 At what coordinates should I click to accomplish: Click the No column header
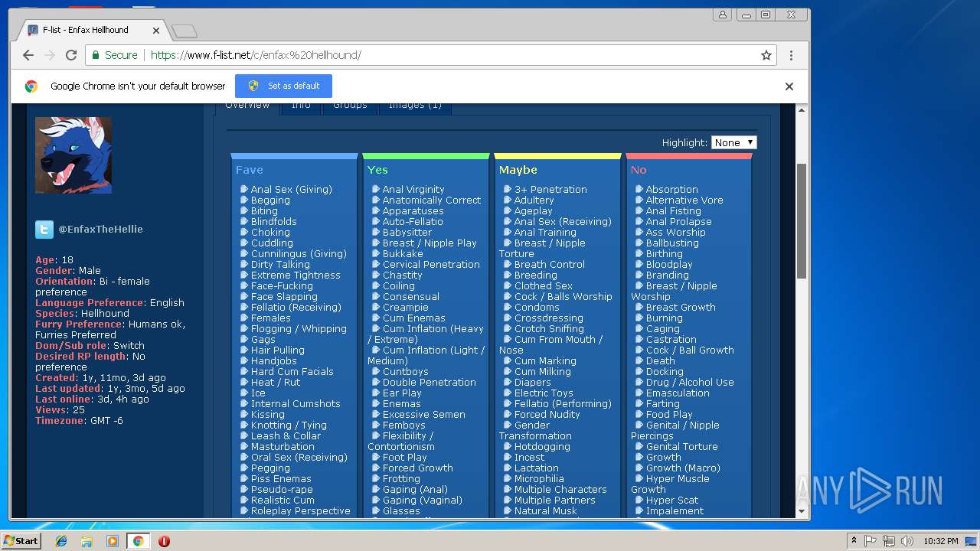639,170
